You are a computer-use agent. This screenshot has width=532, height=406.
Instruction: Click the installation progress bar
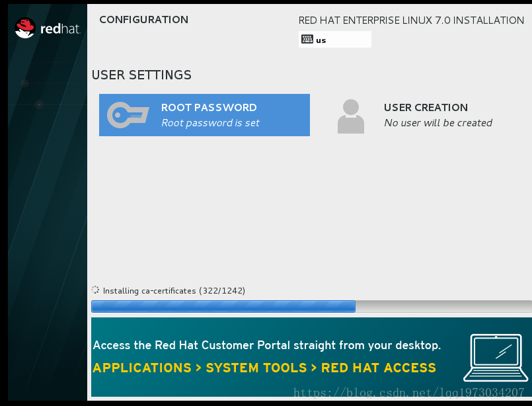pyautogui.click(x=311, y=306)
